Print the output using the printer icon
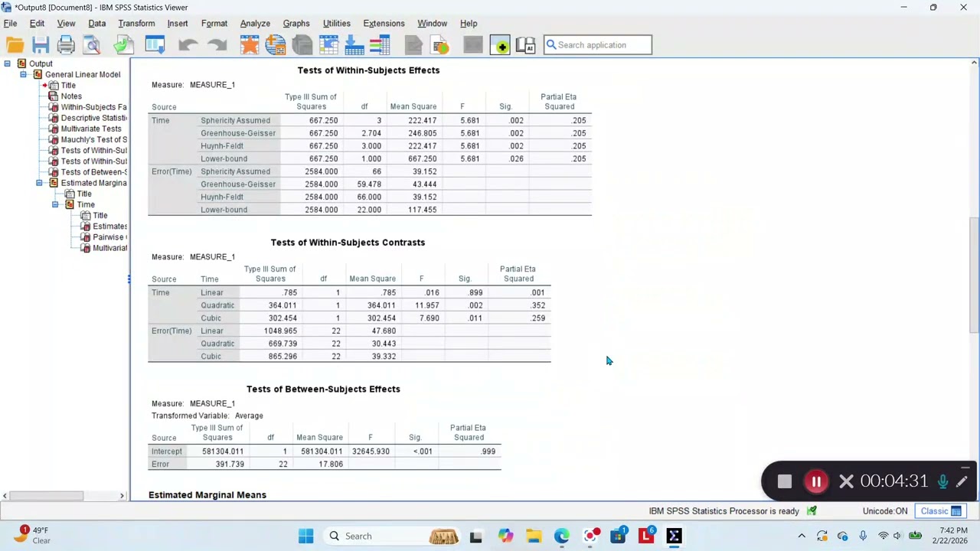Viewport: 980px width, 551px height. 66,45
